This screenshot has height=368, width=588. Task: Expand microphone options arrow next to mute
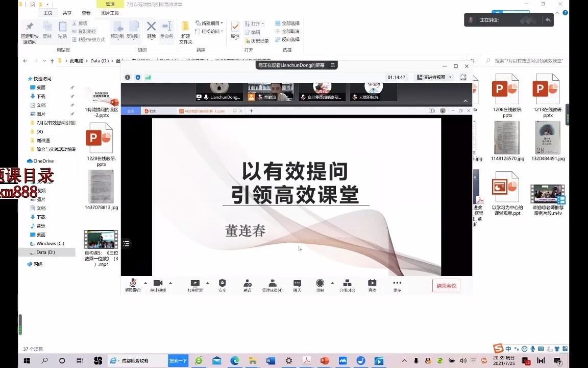pyautogui.click(x=145, y=283)
